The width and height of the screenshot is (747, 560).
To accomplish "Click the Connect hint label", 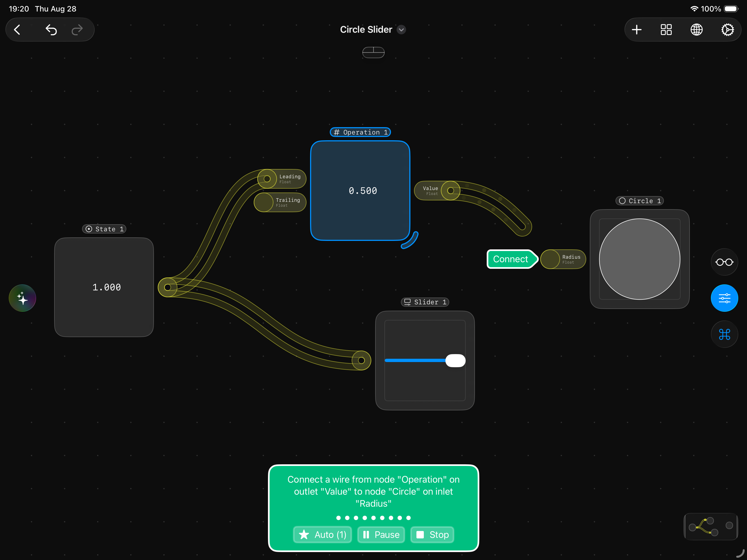I will click(510, 259).
